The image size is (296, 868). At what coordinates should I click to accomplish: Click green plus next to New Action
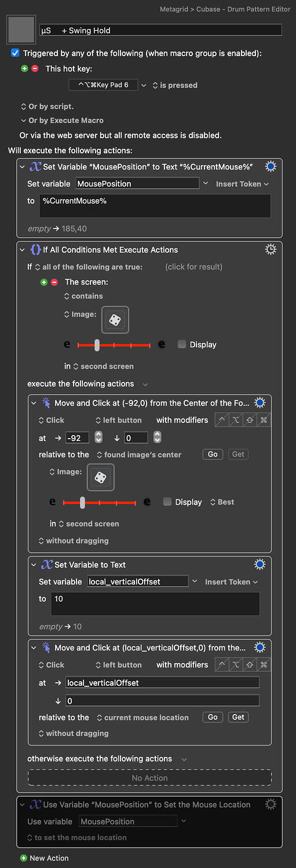[23, 858]
